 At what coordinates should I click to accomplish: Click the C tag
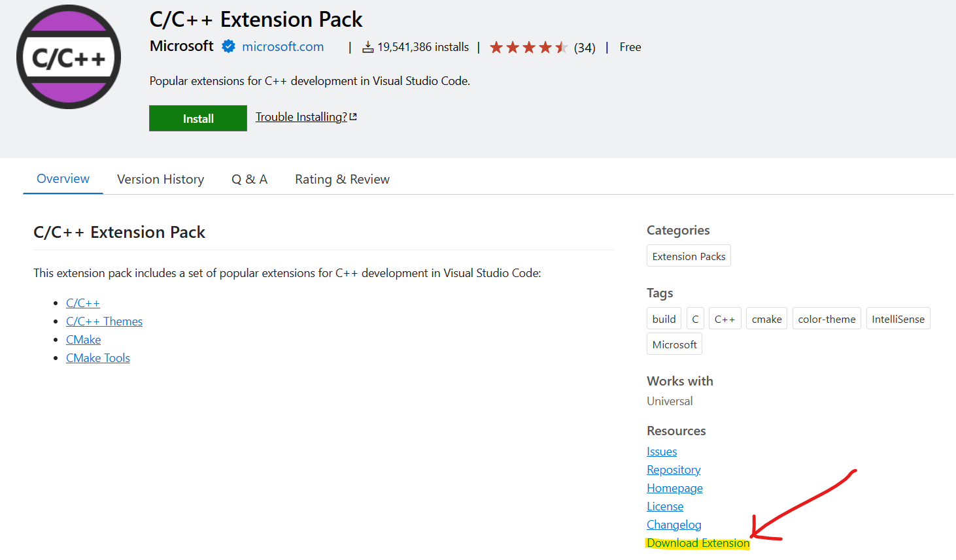tap(695, 319)
